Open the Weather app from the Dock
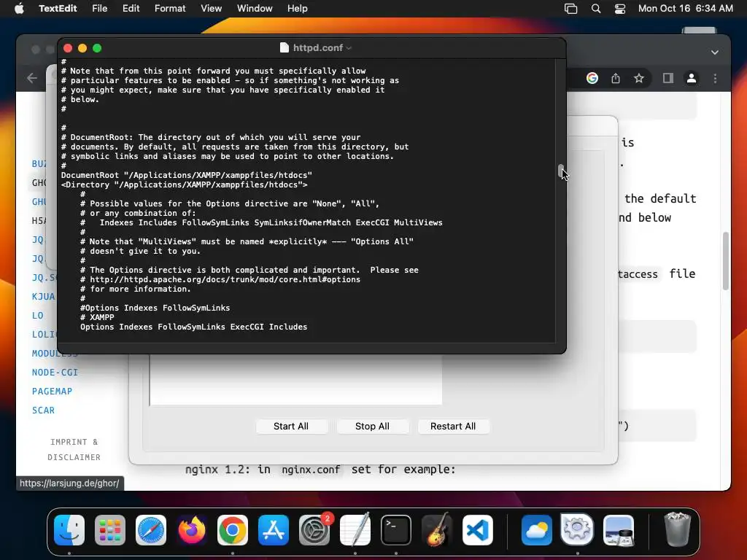This screenshot has height=560, width=747. click(536, 530)
